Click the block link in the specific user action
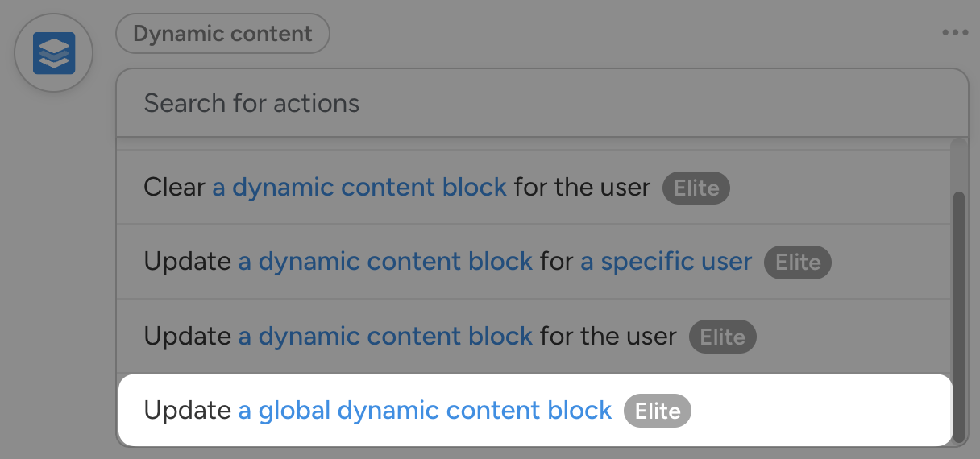 coord(385,262)
